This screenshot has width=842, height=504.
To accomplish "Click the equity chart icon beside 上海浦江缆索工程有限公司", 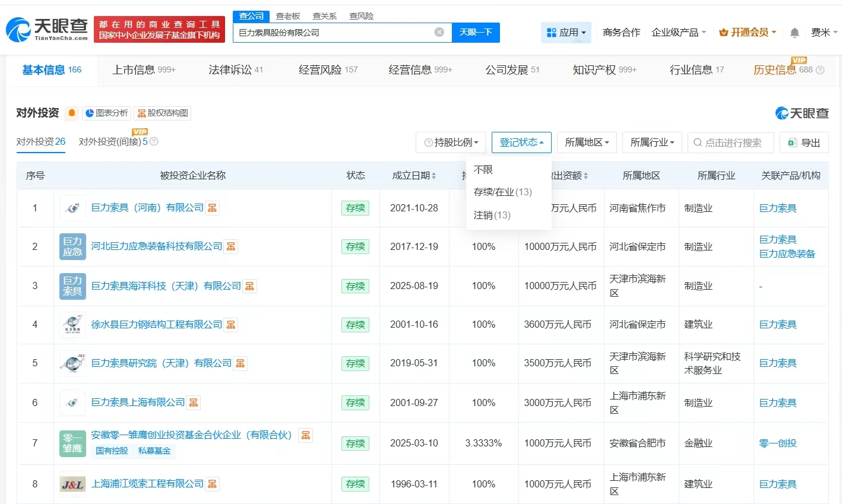I will click(212, 484).
